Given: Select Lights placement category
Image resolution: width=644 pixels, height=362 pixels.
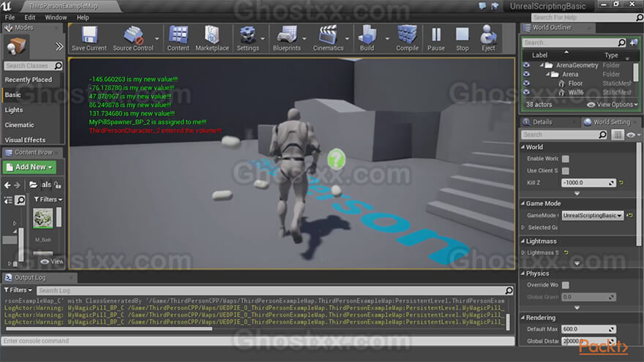Looking at the screenshot, I should pyautogui.click(x=14, y=110).
